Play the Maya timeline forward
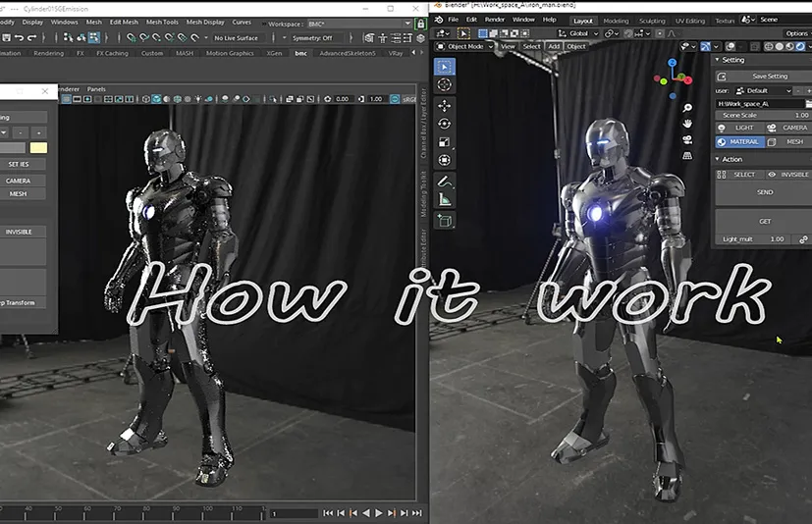The image size is (812, 524). (379, 513)
